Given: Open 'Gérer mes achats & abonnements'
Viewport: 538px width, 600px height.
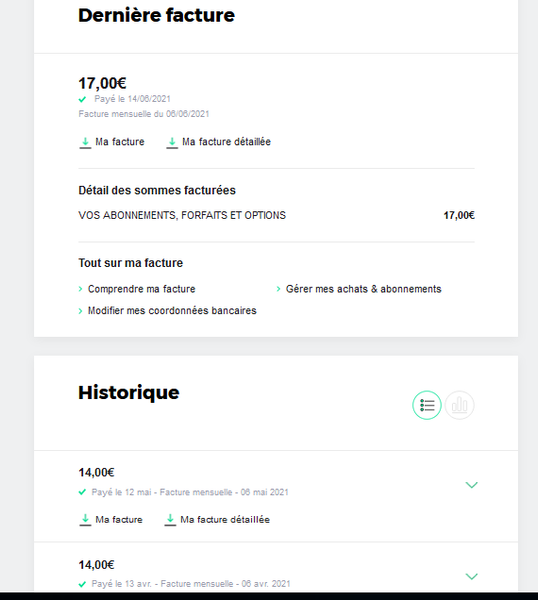Looking at the screenshot, I should point(364,289).
